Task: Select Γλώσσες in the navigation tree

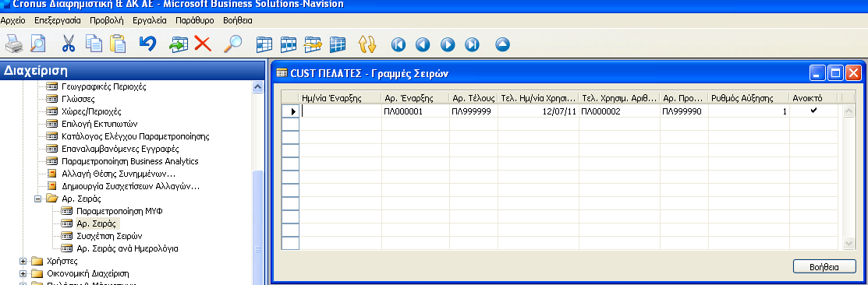Action: click(x=78, y=100)
